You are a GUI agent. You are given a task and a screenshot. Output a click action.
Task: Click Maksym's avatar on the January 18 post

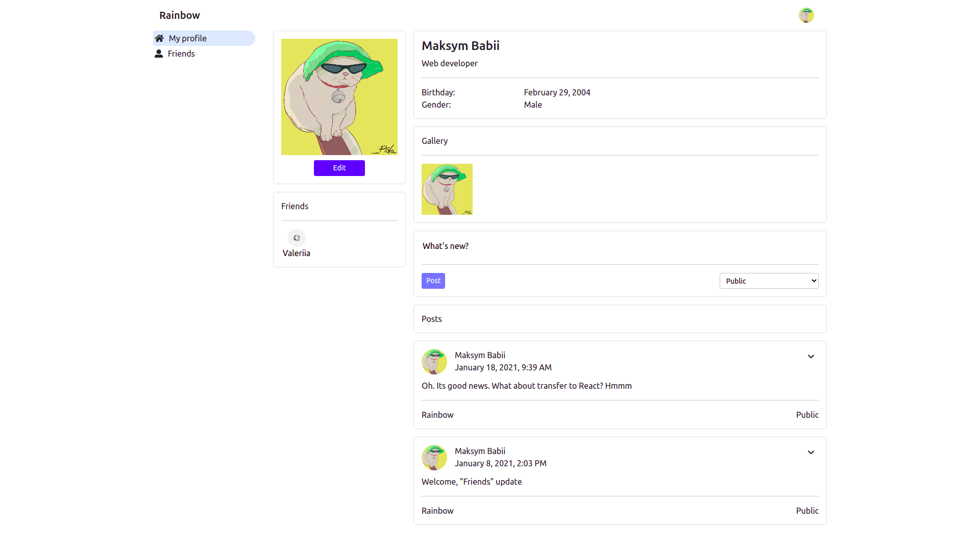pos(434,362)
